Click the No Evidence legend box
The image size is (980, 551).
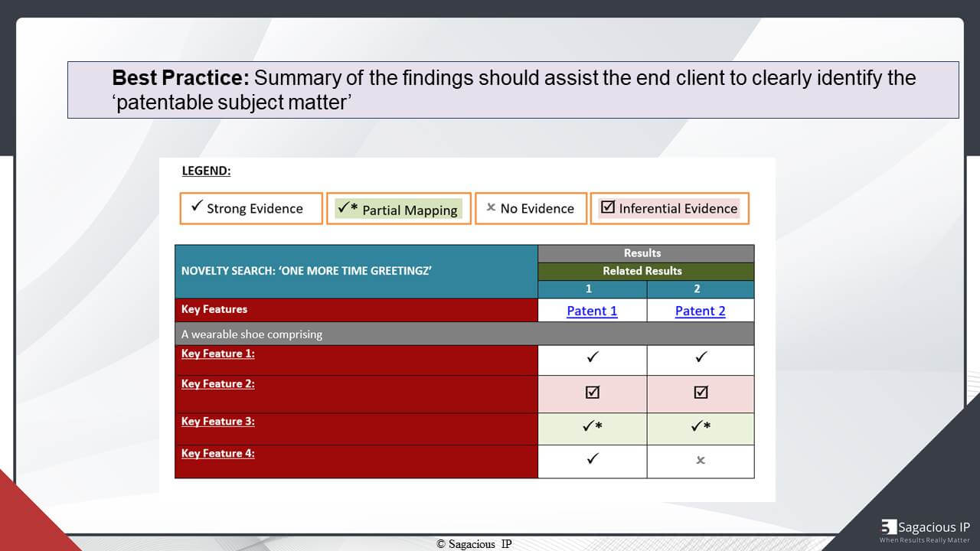click(x=531, y=208)
